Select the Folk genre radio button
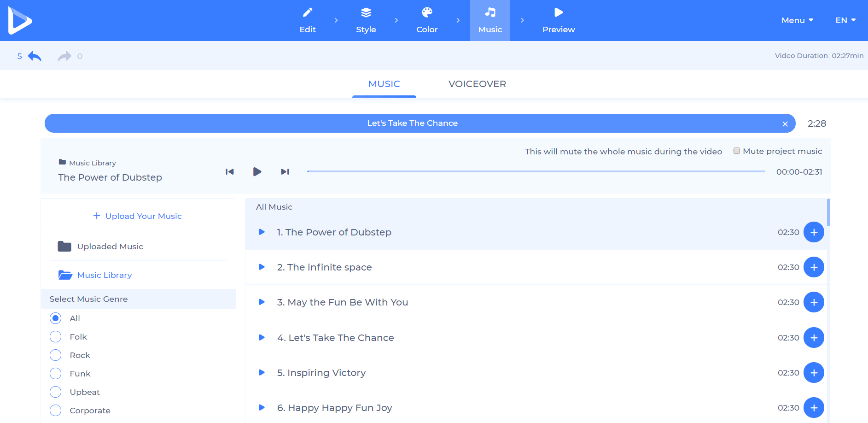 pyautogui.click(x=56, y=337)
